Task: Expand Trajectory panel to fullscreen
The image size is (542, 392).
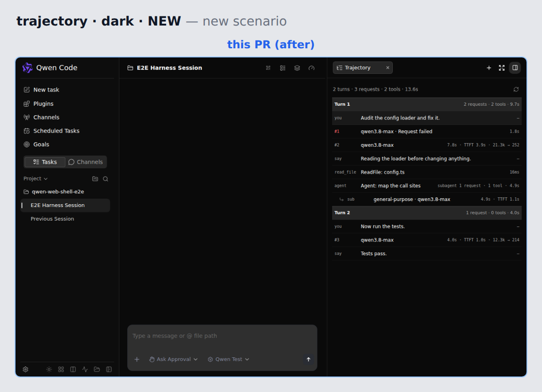Action: [x=501, y=68]
